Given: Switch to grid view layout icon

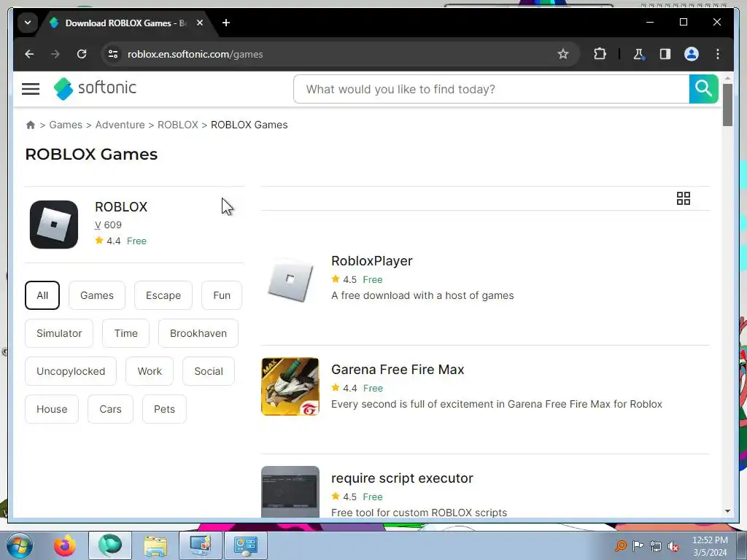Looking at the screenshot, I should click(x=683, y=198).
